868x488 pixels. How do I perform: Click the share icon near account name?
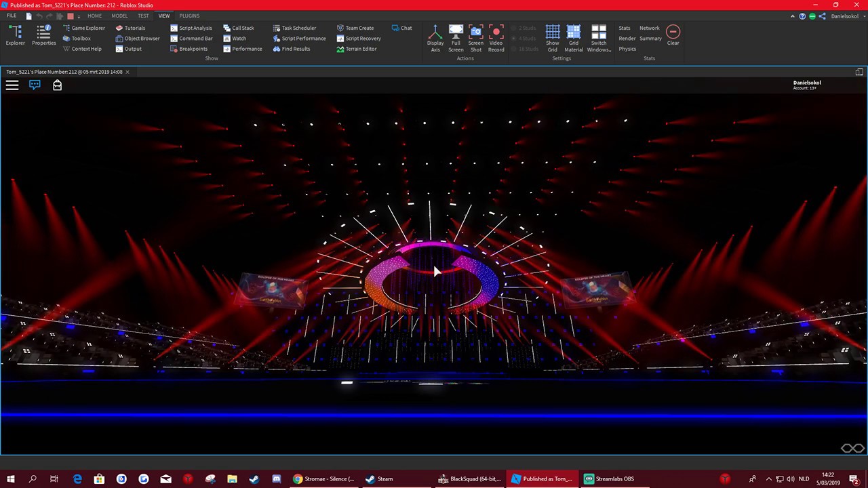pyautogui.click(x=823, y=16)
